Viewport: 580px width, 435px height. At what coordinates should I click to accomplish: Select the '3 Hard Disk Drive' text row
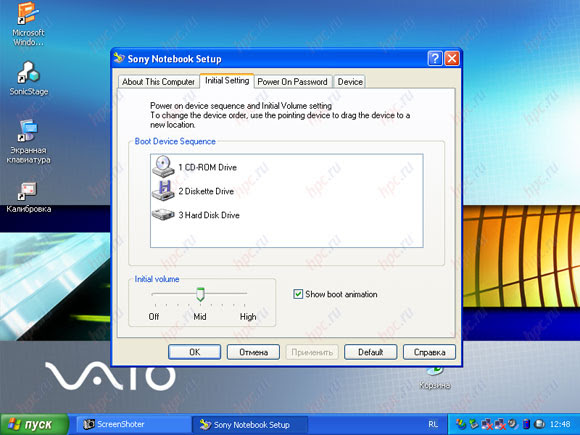209,215
